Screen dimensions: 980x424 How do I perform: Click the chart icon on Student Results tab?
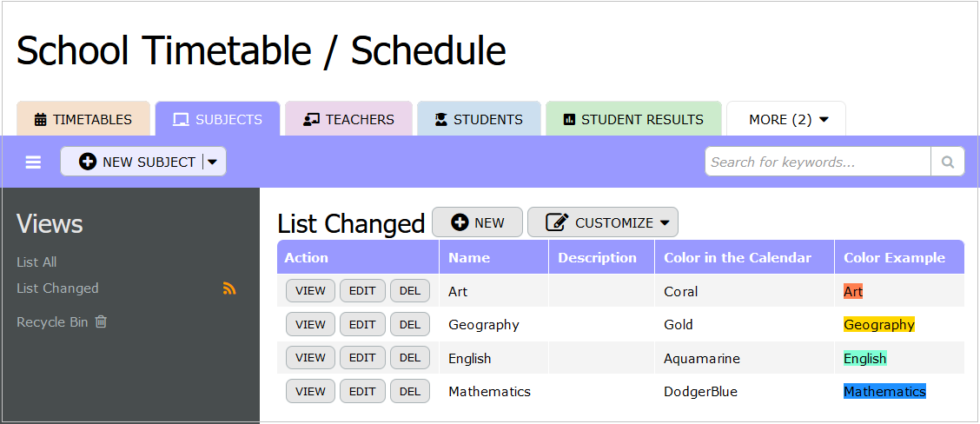coord(569,120)
